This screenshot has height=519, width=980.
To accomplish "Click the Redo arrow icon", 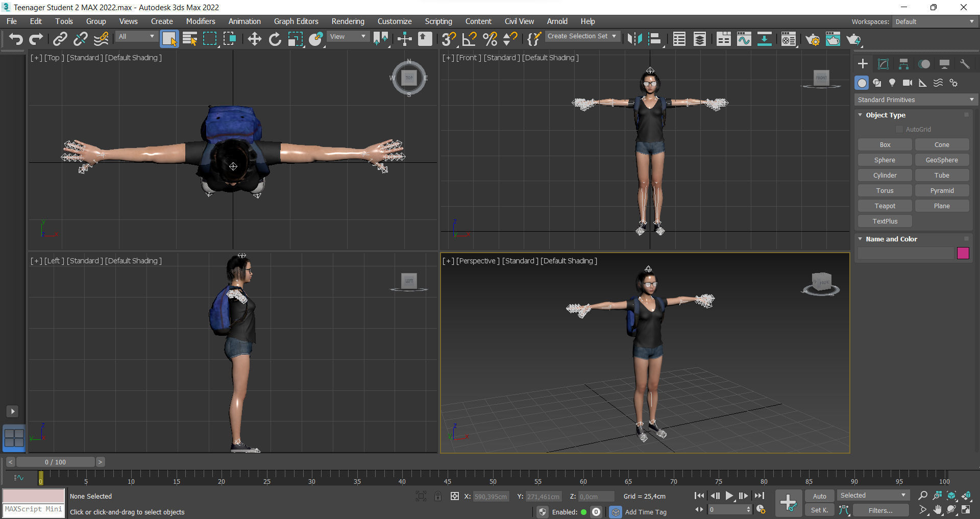I will pyautogui.click(x=36, y=39).
